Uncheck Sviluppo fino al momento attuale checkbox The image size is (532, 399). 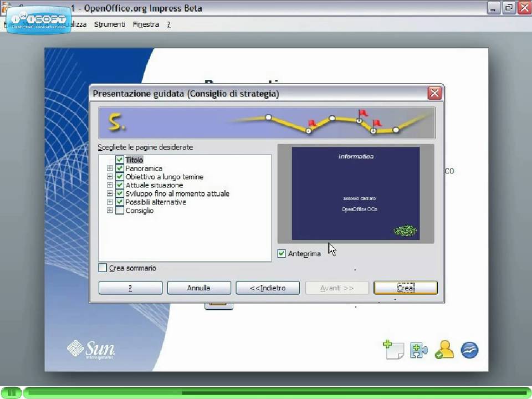tap(120, 193)
